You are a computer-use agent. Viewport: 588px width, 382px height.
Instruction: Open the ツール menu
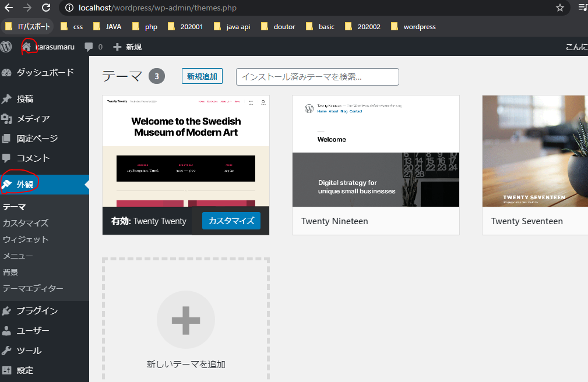(45, 351)
